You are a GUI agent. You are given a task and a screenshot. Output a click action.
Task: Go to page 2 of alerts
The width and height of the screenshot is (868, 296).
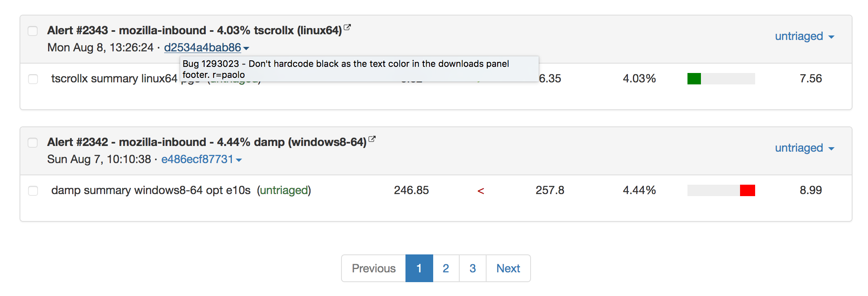[446, 268]
